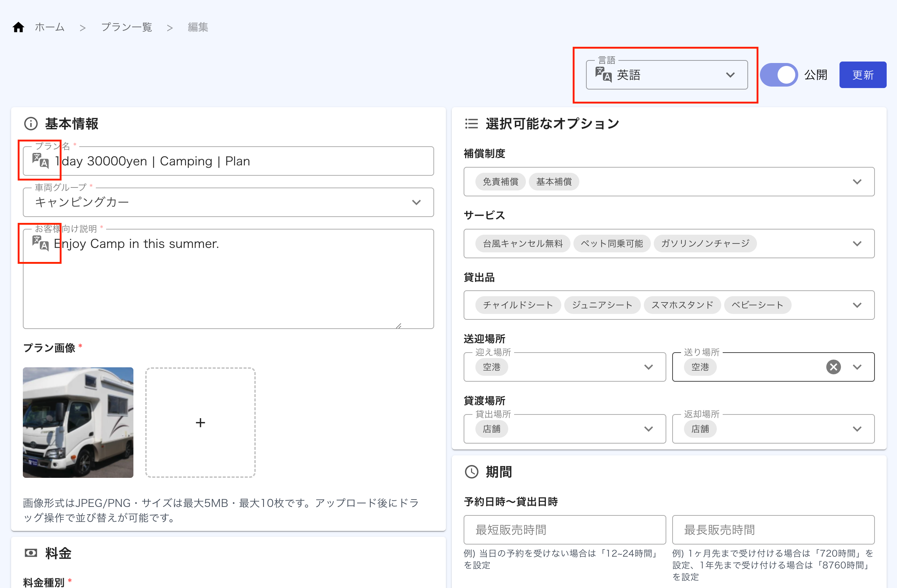Click the clock icon next to 期間 heading
The image size is (897, 588).
pos(471,471)
